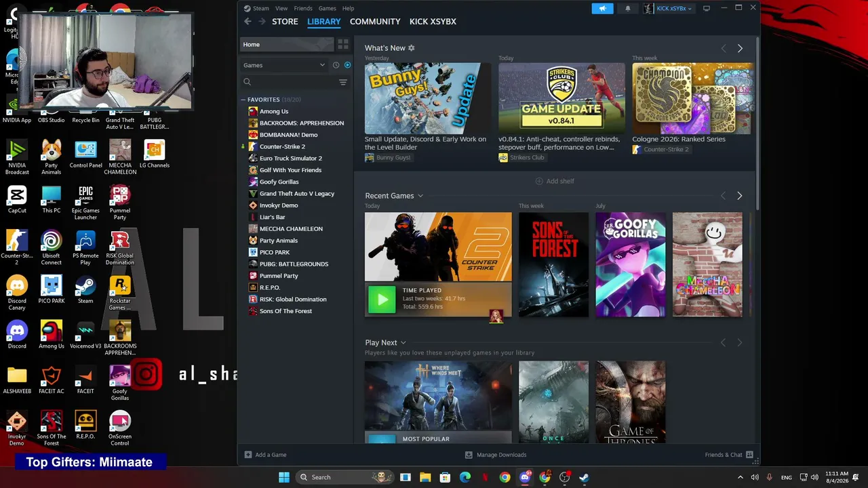Select Grand Theft Auto V Legacy in list
The image size is (868, 488).
click(x=297, y=194)
